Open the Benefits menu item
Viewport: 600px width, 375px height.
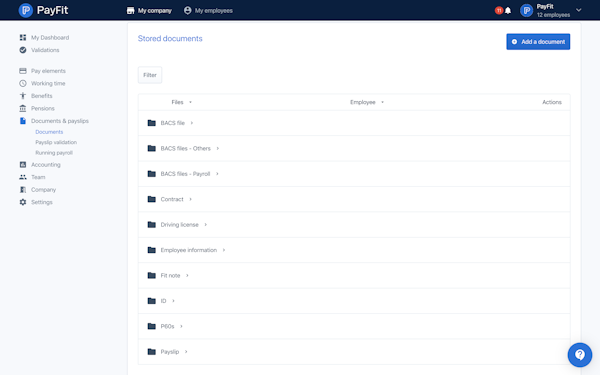tap(42, 96)
